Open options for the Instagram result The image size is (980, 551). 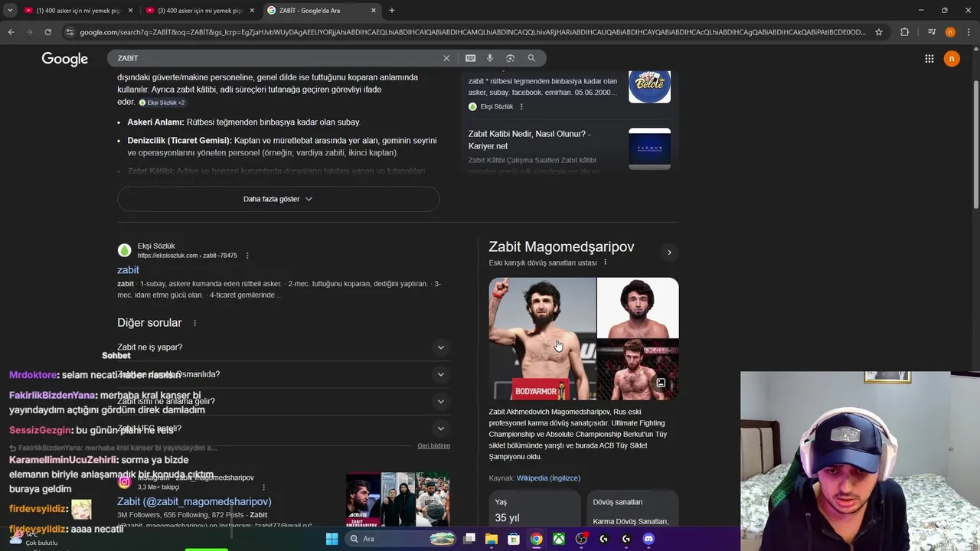point(263,487)
